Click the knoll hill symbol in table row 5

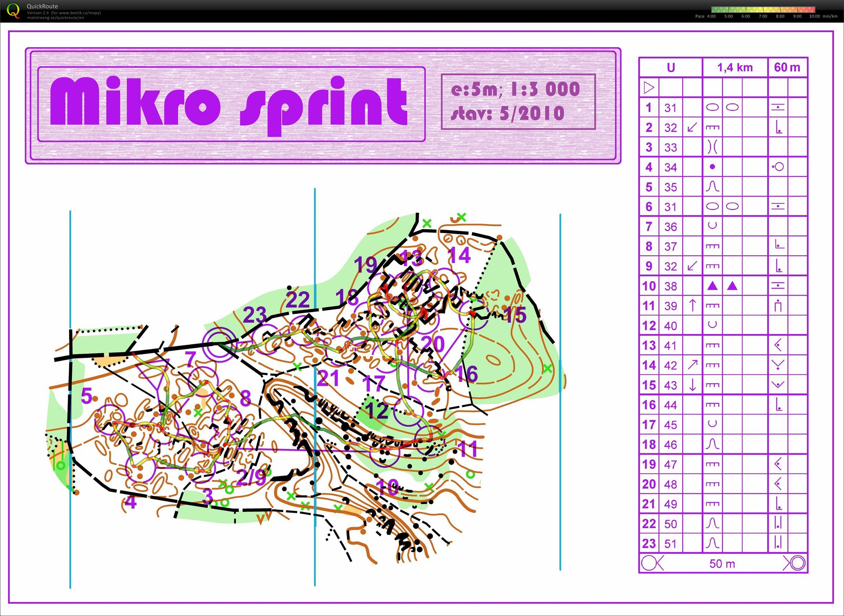(712, 186)
